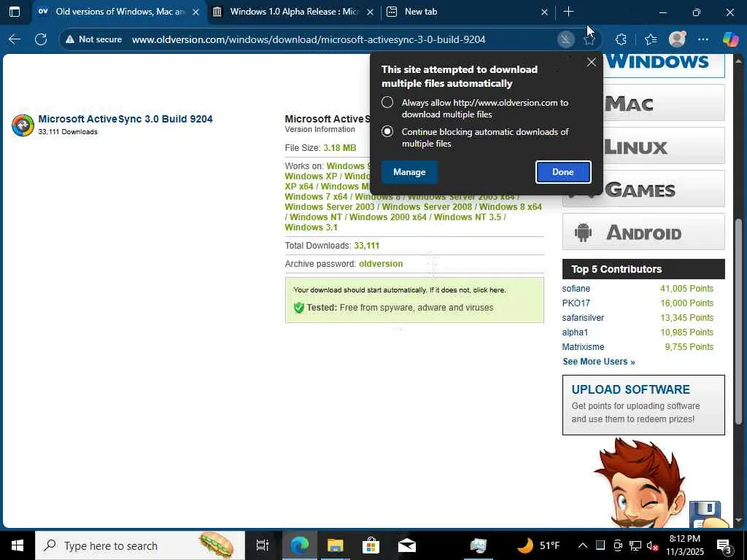Select Always allow oldversion.com multiple downloads
Viewport: 747px width, 560px height.
[x=387, y=102]
